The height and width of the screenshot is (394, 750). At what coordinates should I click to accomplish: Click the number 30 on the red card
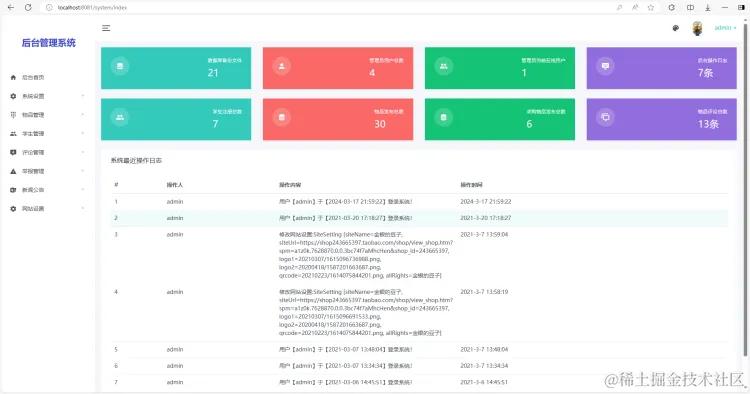tap(380, 124)
